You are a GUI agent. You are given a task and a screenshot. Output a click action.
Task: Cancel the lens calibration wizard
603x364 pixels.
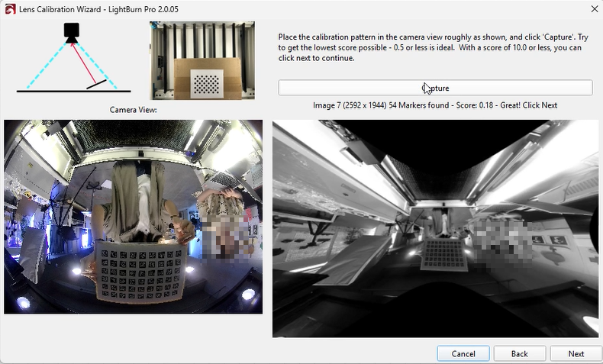pyautogui.click(x=463, y=353)
